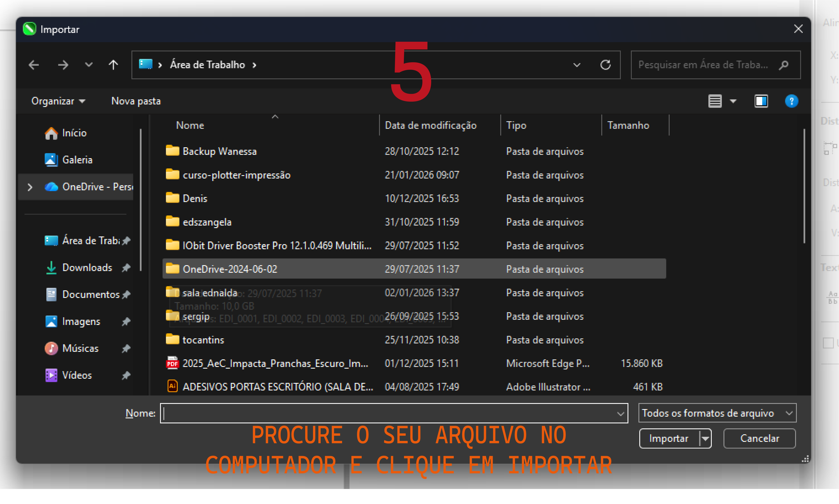Click the CorelDRAW logo in title bar
This screenshot has height=504, width=839.
29,29
